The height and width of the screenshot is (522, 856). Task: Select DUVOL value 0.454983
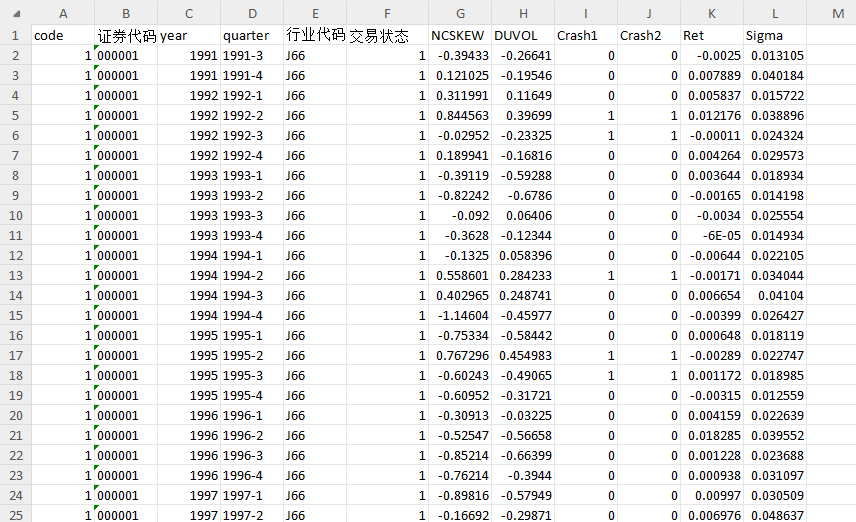523,356
